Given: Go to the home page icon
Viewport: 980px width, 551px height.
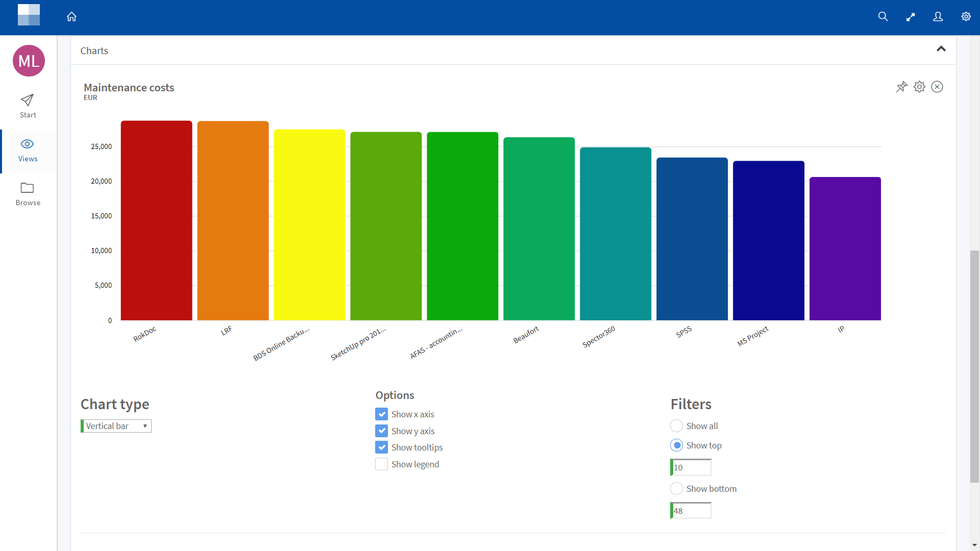Looking at the screenshot, I should pos(71,17).
